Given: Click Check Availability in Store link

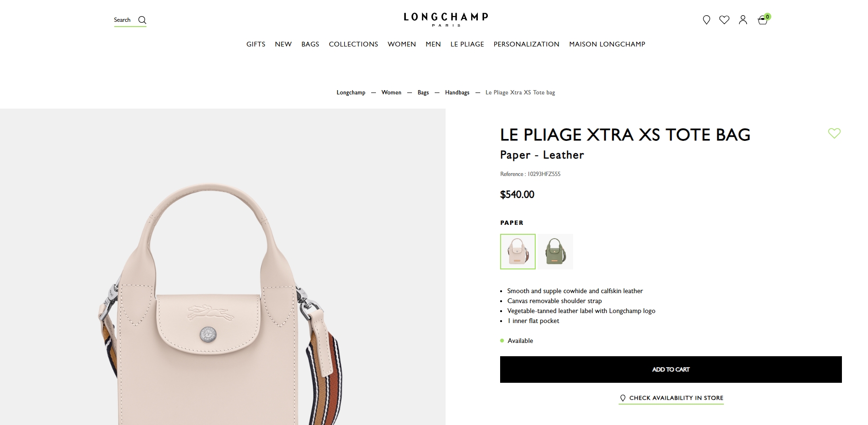Looking at the screenshot, I should [676, 398].
